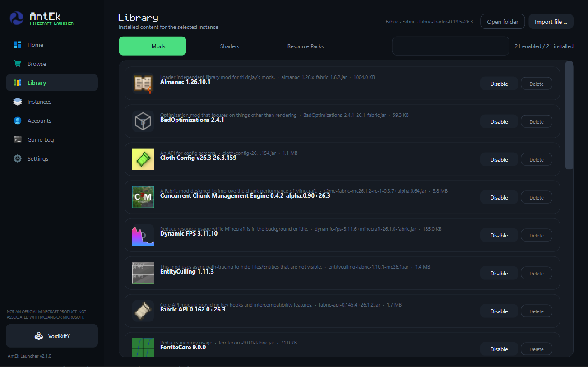Image resolution: width=588 pixels, height=367 pixels.
Task: Click the AntEk Launcher v2.1.0 version text
Action: [x=29, y=356]
